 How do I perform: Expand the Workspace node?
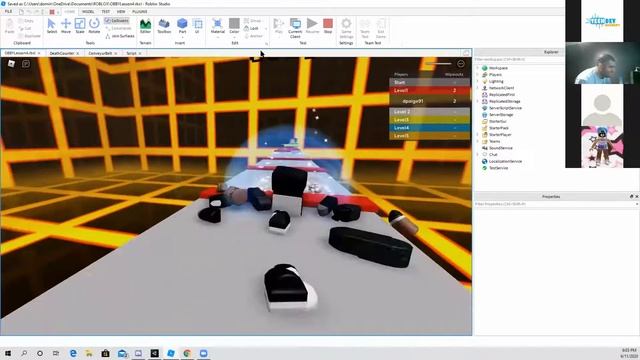pyautogui.click(x=478, y=68)
